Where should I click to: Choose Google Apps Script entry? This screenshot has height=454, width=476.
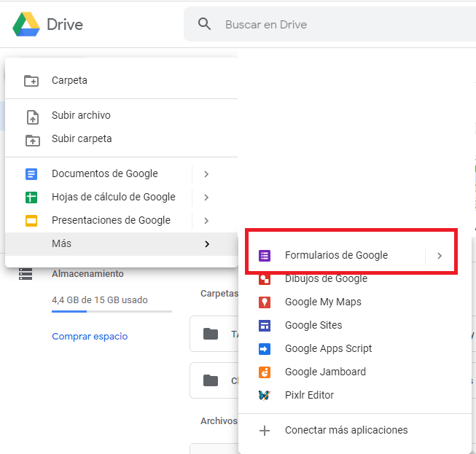(x=329, y=348)
